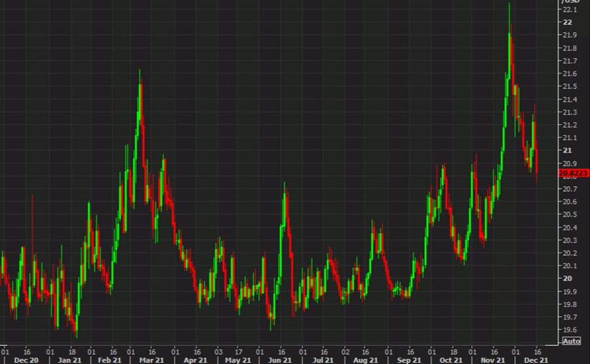
Task: Click the bold 20 price axis label
Action: 568,278
